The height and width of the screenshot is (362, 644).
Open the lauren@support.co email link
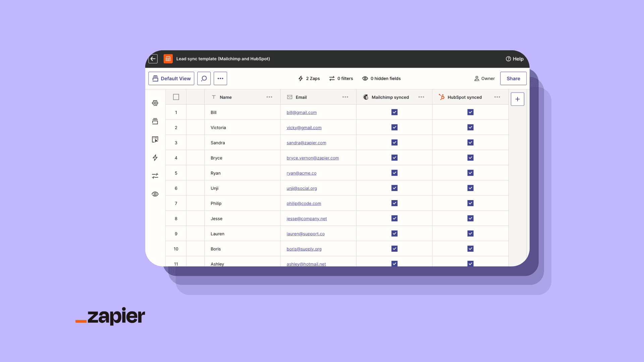point(306,234)
